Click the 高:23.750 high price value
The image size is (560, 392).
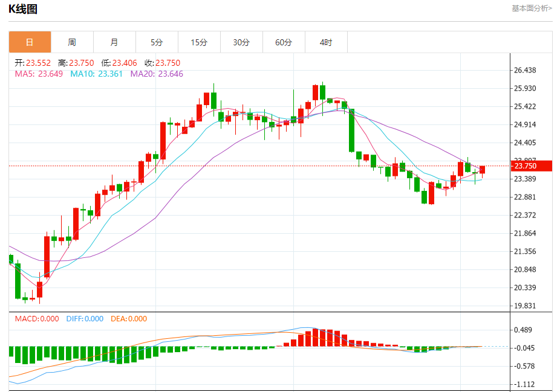pos(76,63)
